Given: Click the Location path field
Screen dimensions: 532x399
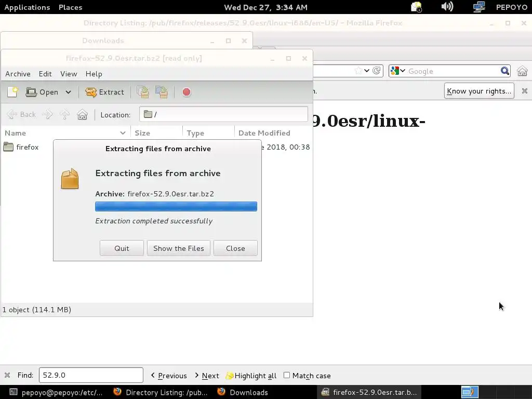Looking at the screenshot, I should [x=223, y=114].
